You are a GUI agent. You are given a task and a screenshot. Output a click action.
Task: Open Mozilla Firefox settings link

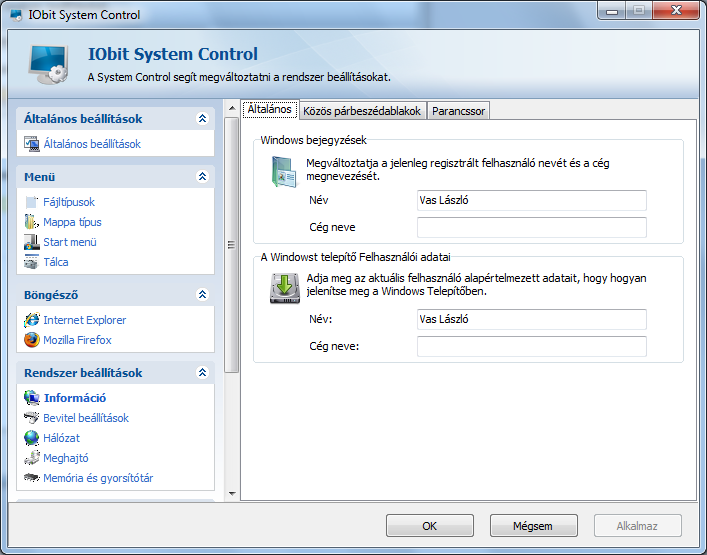tap(77, 340)
